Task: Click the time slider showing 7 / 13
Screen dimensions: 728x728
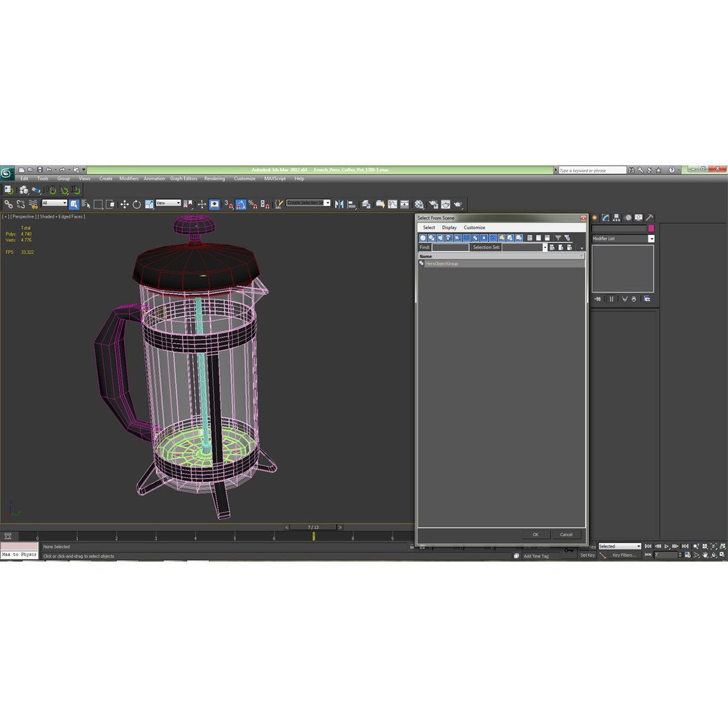Action: 313,527
